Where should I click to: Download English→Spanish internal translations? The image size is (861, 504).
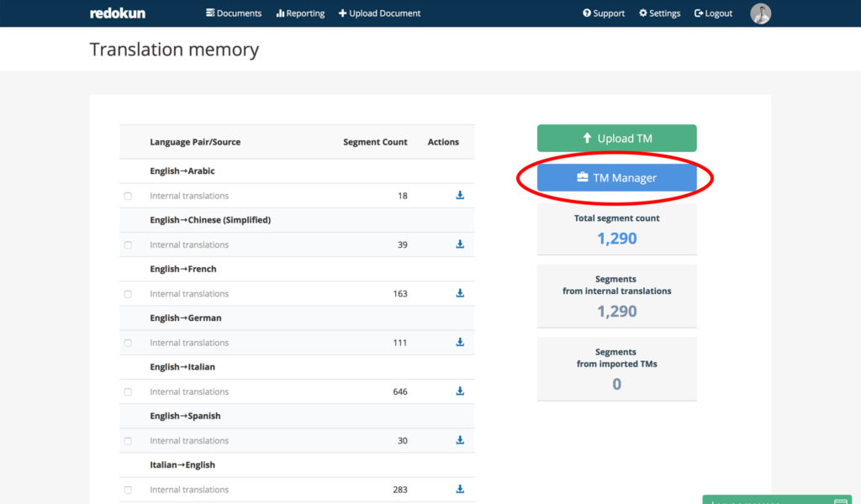click(x=460, y=440)
